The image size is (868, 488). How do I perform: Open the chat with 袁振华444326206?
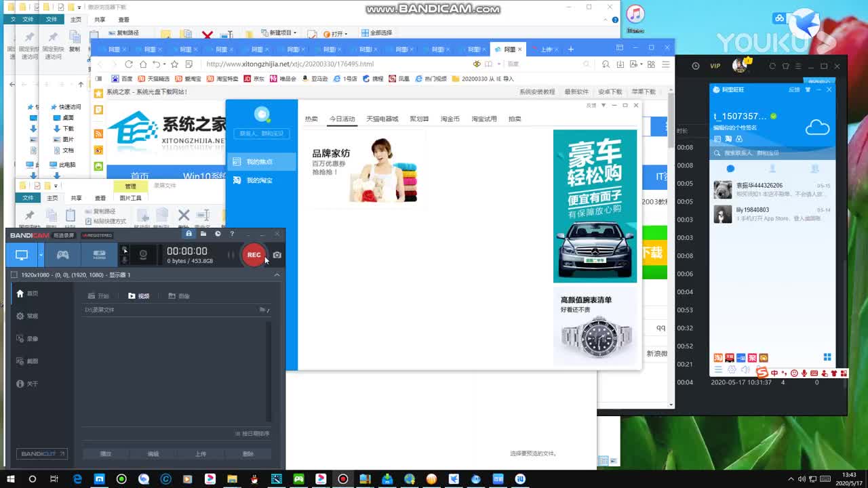772,190
